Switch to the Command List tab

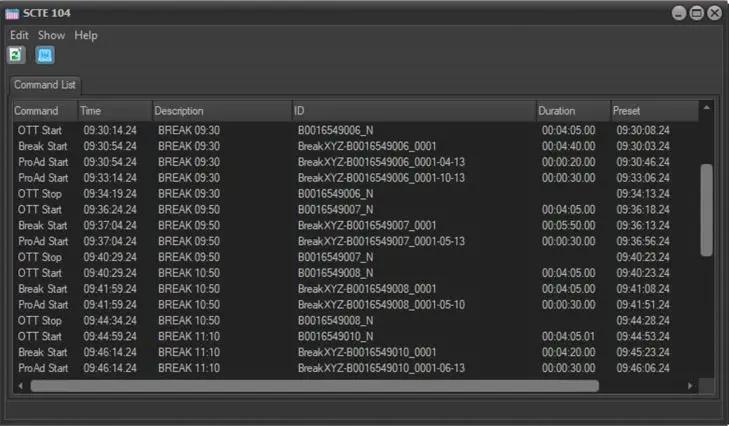tap(45, 85)
